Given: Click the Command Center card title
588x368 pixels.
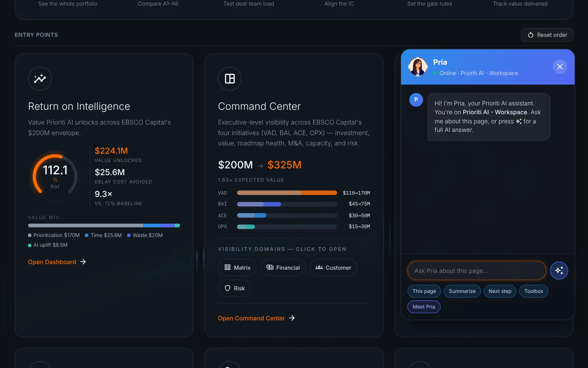Looking at the screenshot, I should click(259, 106).
